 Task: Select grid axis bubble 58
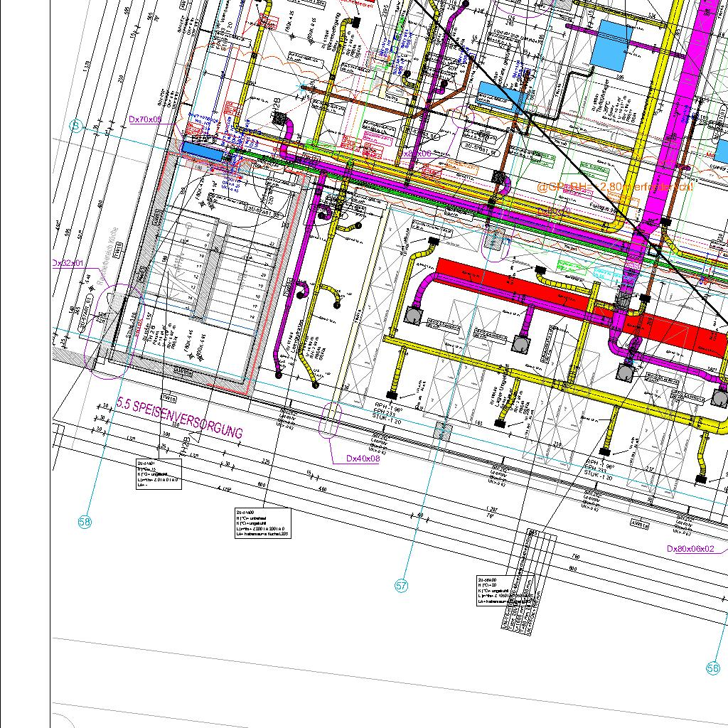point(85,523)
